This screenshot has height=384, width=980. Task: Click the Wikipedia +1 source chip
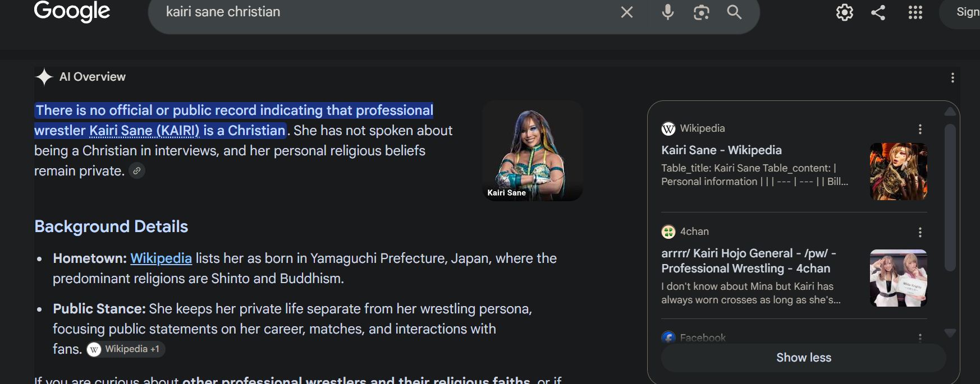click(x=126, y=349)
